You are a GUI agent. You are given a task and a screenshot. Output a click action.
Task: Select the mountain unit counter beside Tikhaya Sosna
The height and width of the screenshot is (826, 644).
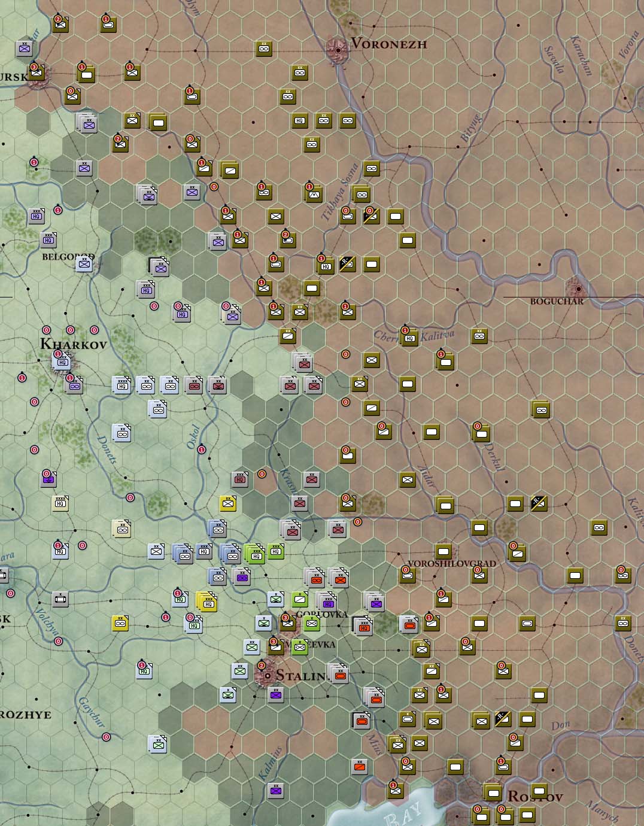point(314,193)
